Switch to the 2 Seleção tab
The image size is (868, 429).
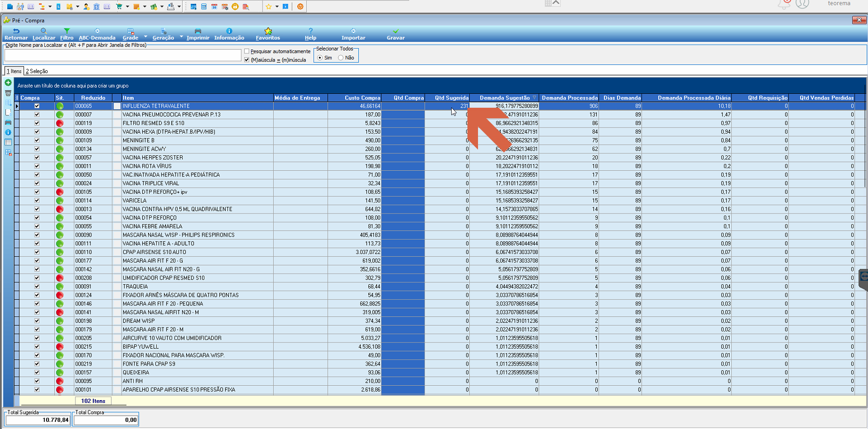click(37, 71)
